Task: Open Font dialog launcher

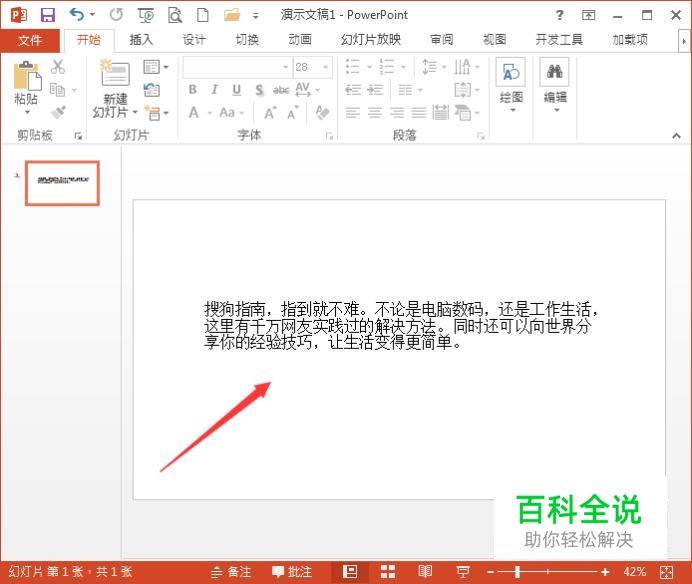Action: tap(329, 136)
